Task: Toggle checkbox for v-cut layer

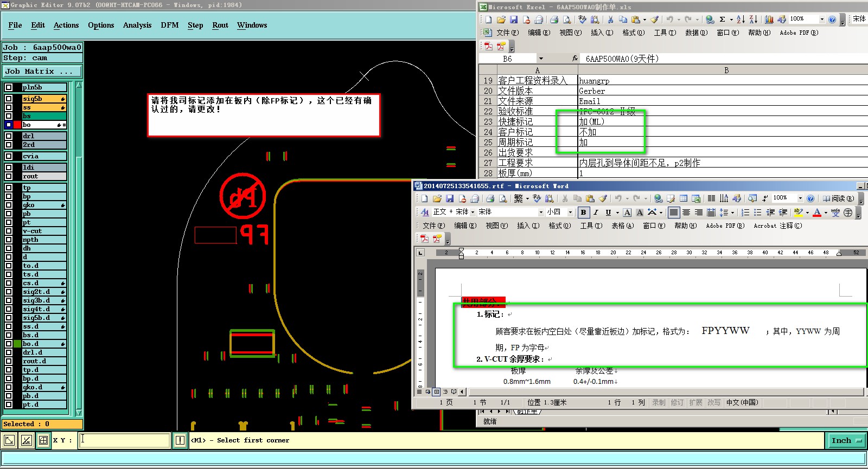Action: pyautogui.click(x=9, y=231)
